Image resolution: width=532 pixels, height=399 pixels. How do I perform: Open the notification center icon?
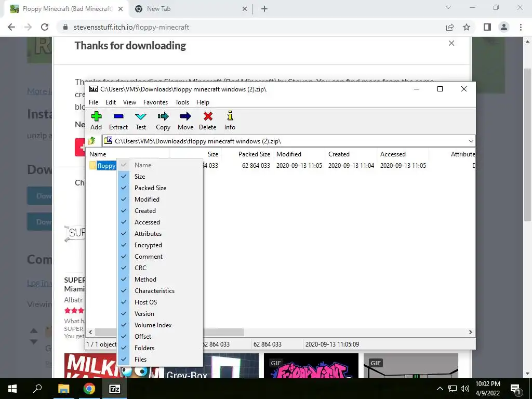(515, 389)
